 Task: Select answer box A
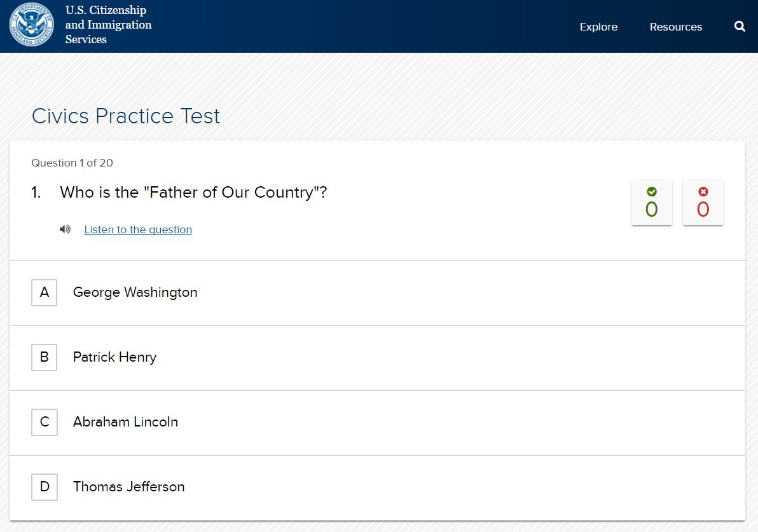click(44, 292)
